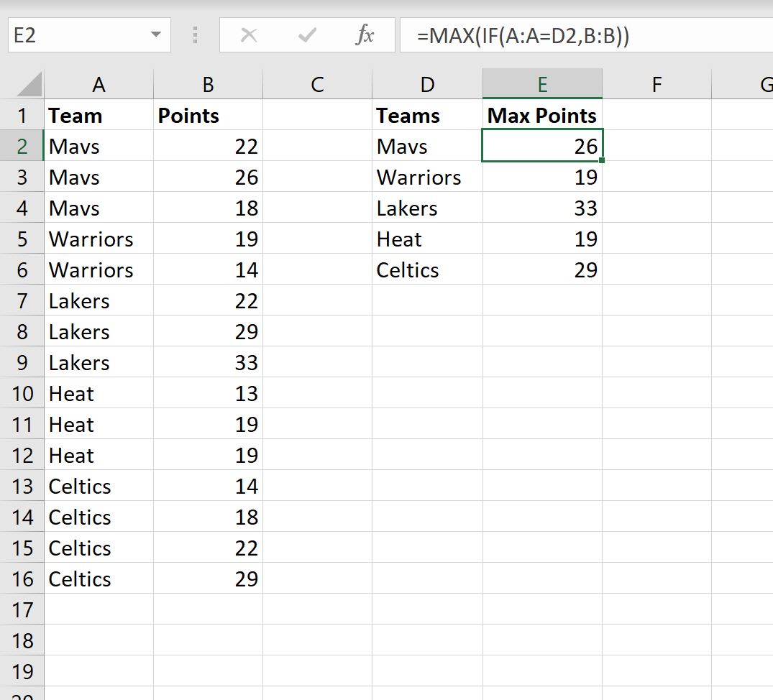Select column B header
This screenshot has height=700, width=773.
(208, 85)
